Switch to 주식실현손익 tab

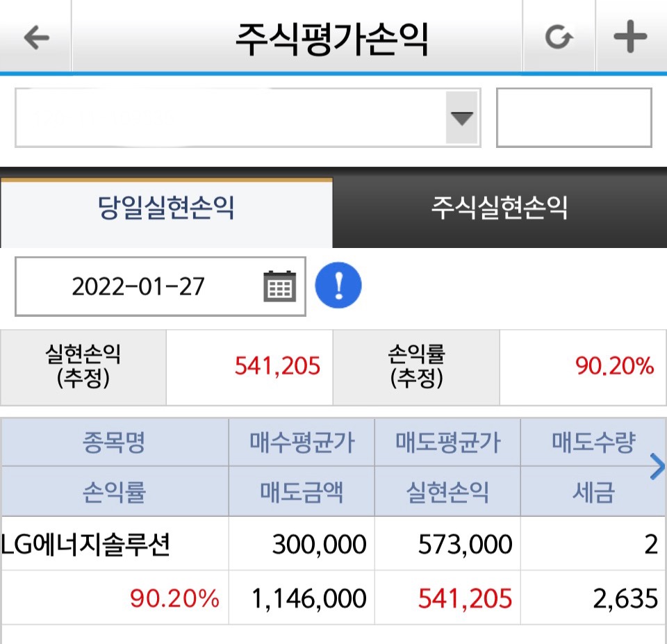click(500, 208)
